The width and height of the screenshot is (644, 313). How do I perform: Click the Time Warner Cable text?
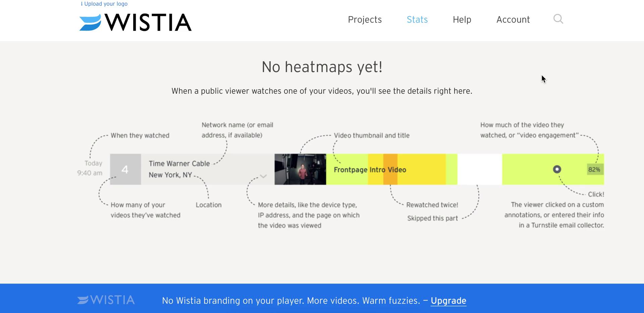(179, 164)
